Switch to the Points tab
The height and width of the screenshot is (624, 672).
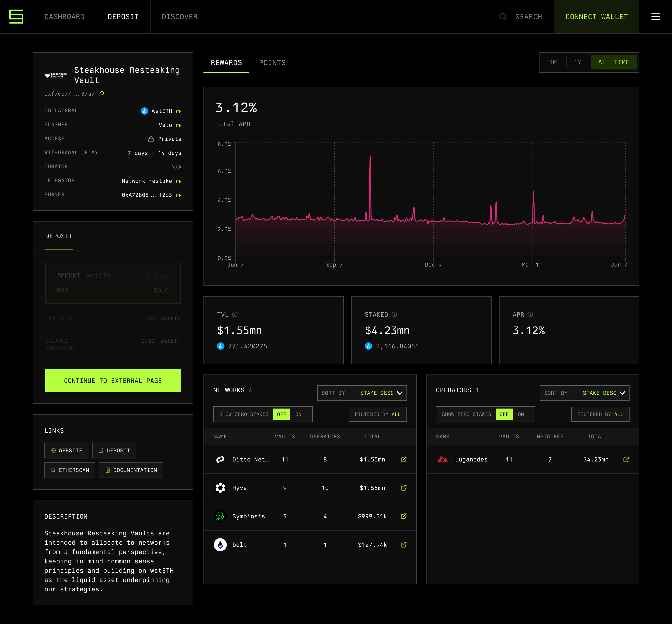coord(272,63)
